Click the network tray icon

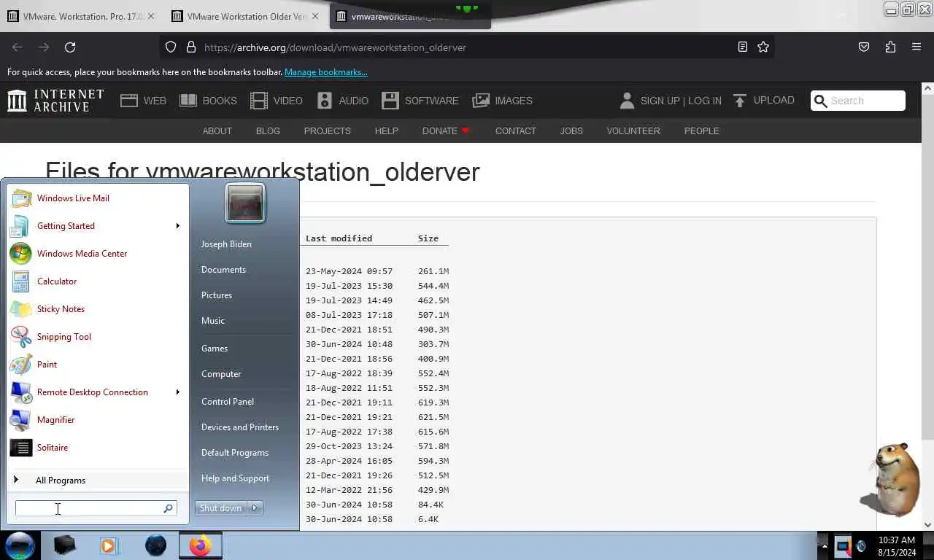[x=843, y=546]
